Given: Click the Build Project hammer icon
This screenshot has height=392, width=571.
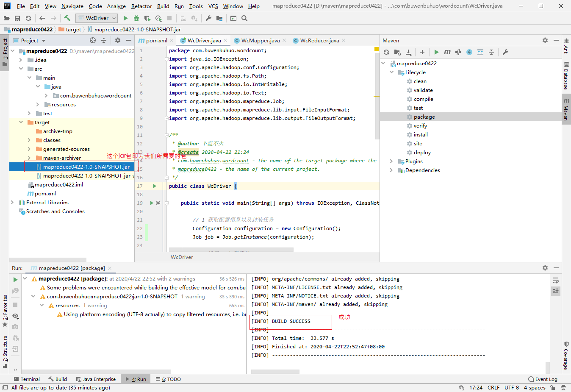Looking at the screenshot, I should click(x=67, y=18).
